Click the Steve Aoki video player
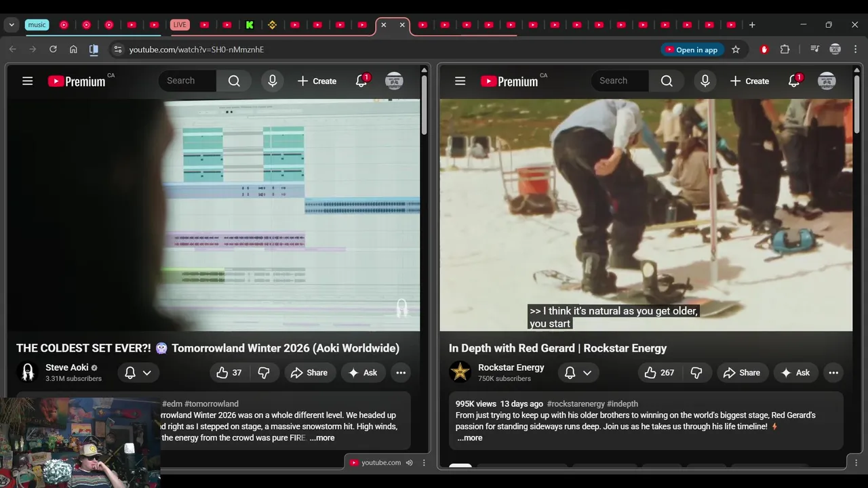This screenshot has height=488, width=868. click(x=214, y=215)
